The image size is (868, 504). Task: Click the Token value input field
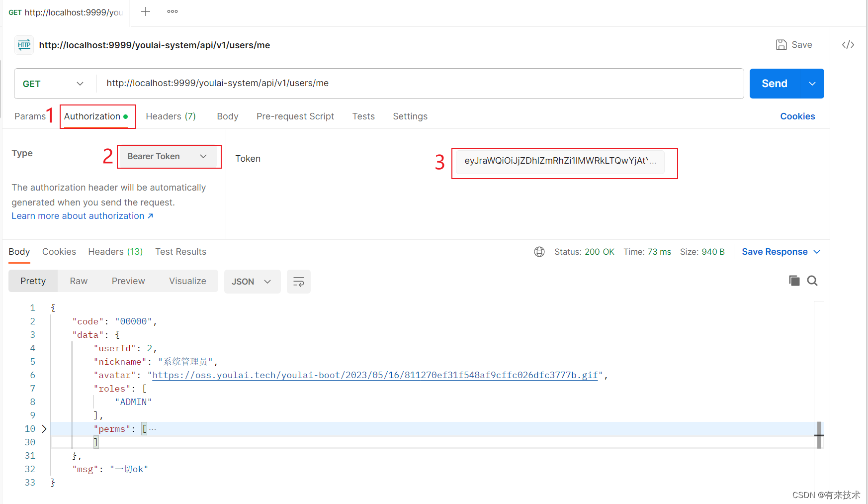point(560,161)
